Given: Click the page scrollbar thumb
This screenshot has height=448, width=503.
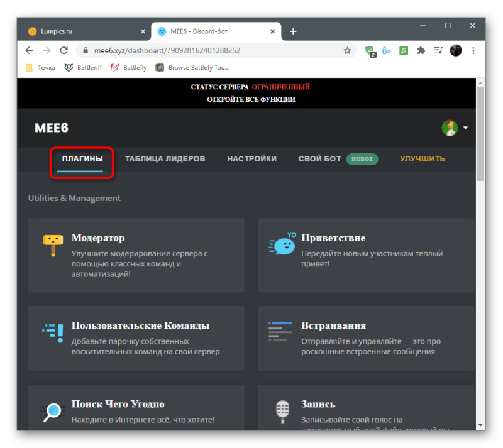Looking at the screenshot, I should pyautogui.click(x=480, y=134).
